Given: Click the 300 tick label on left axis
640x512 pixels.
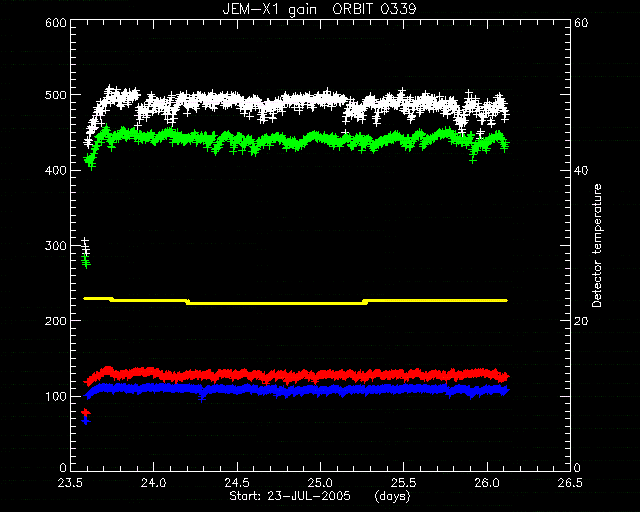Looking at the screenshot, I should click(x=56, y=245).
